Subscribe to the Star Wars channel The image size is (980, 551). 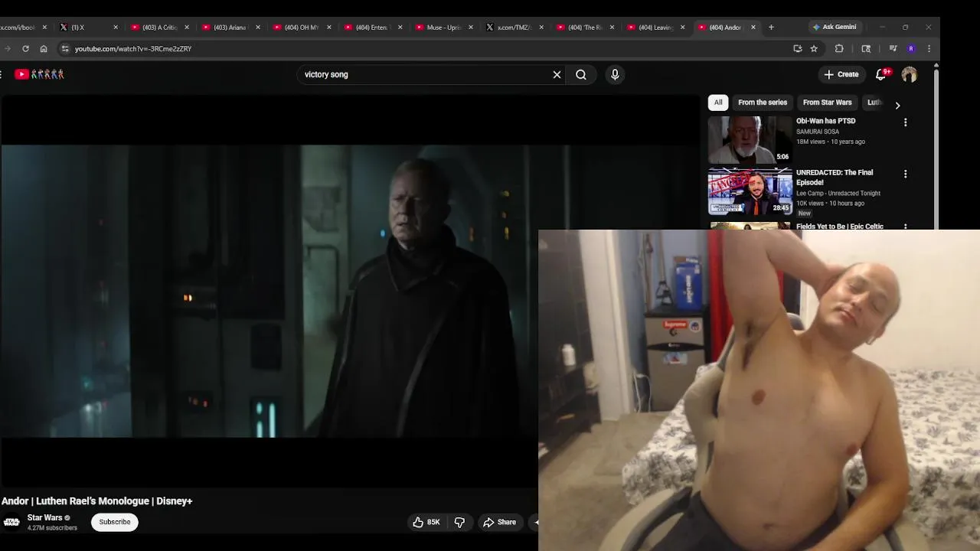coord(115,522)
